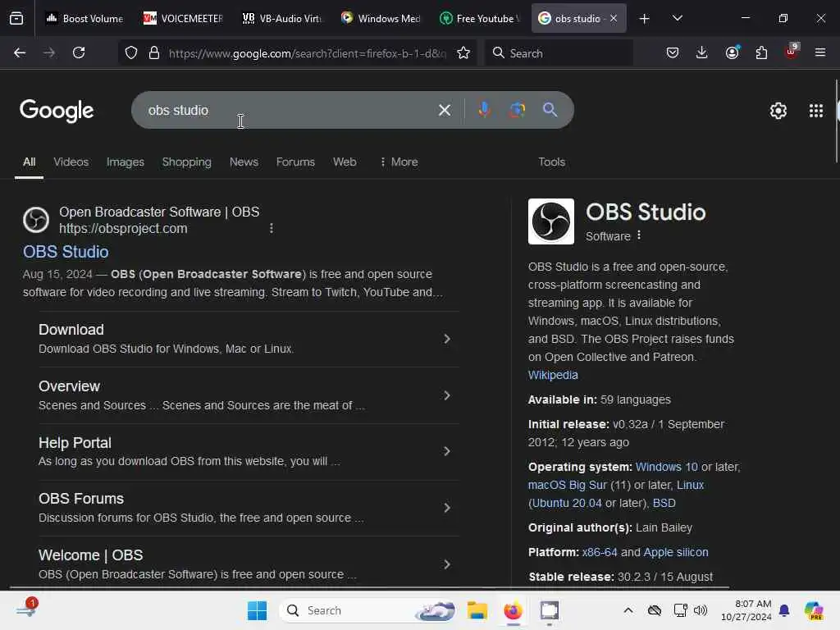Bookmark this page with star icon
This screenshot has width=840, height=630.
[x=463, y=52]
